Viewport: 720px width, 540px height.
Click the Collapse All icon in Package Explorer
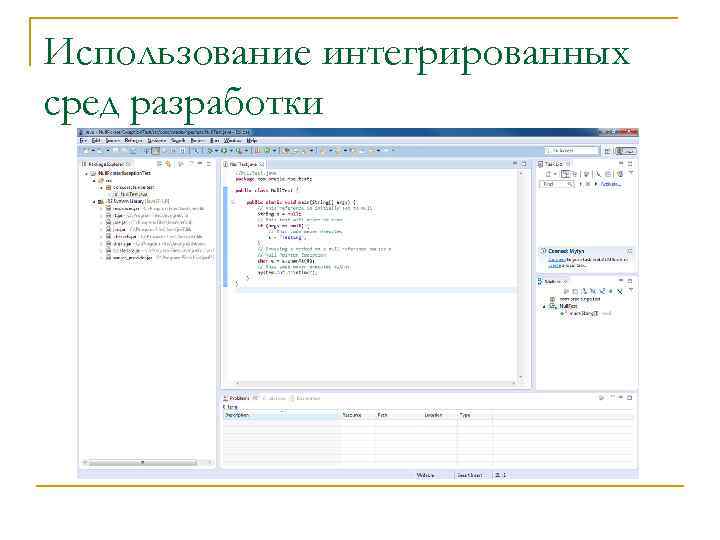[x=159, y=164]
